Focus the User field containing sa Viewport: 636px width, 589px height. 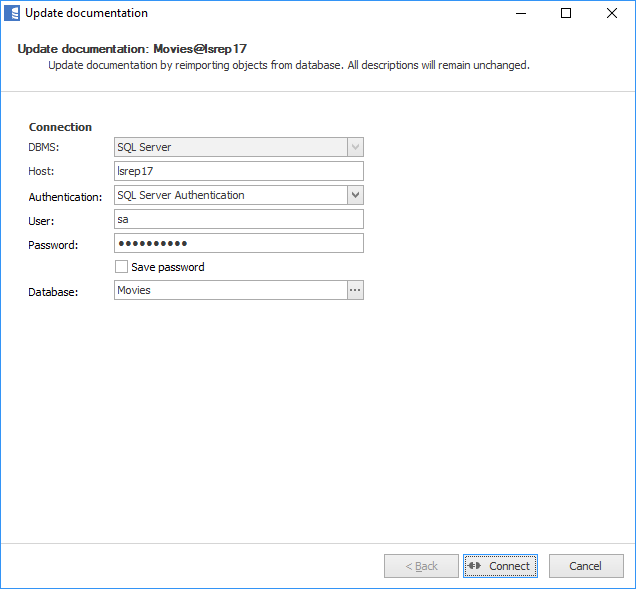pos(238,219)
